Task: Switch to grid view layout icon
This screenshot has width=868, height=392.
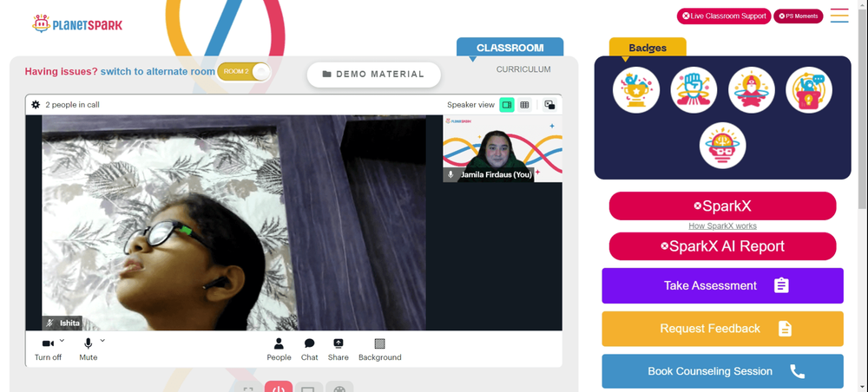Action: coord(524,104)
